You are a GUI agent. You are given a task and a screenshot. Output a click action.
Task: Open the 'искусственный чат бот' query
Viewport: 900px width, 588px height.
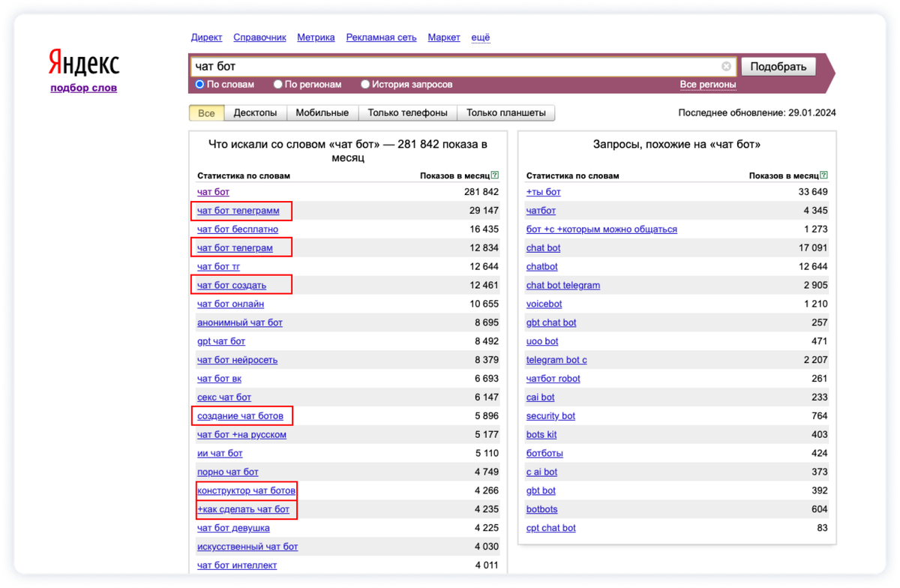coord(247,547)
